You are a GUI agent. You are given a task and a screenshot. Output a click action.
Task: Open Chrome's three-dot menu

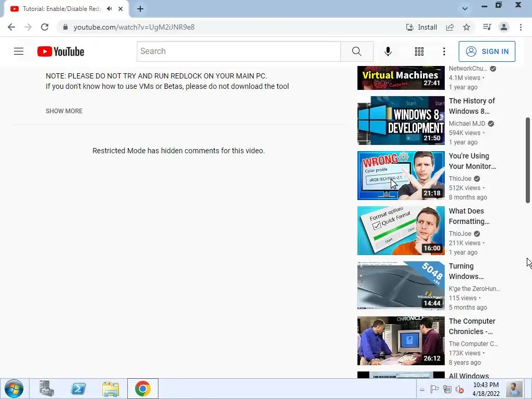(x=521, y=27)
